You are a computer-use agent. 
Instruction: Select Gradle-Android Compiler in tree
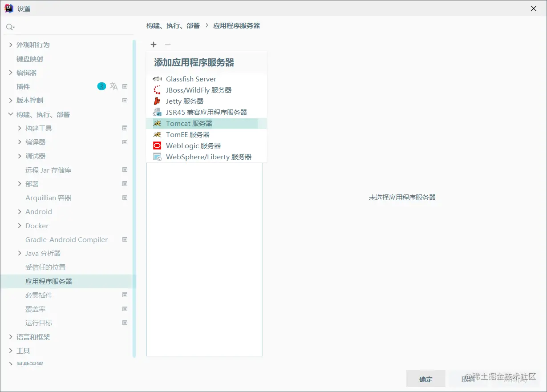(x=67, y=239)
